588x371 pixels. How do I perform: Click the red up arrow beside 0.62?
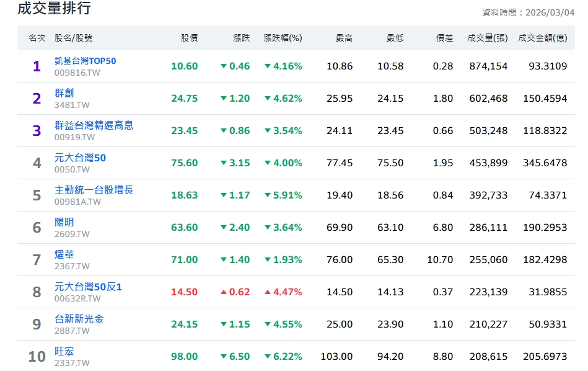pyautogui.click(x=224, y=292)
